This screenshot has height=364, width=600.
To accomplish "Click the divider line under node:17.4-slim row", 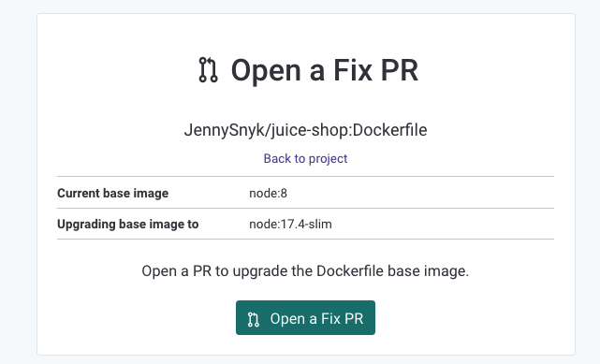I will pos(305,239).
